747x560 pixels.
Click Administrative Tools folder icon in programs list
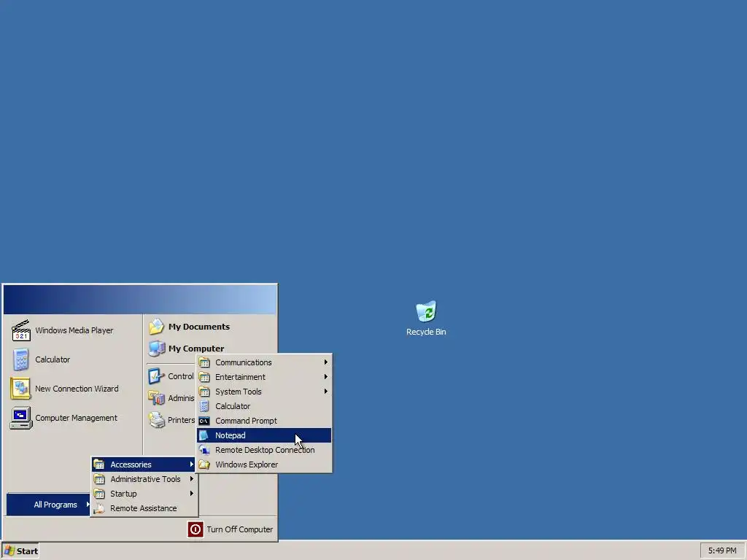99,479
